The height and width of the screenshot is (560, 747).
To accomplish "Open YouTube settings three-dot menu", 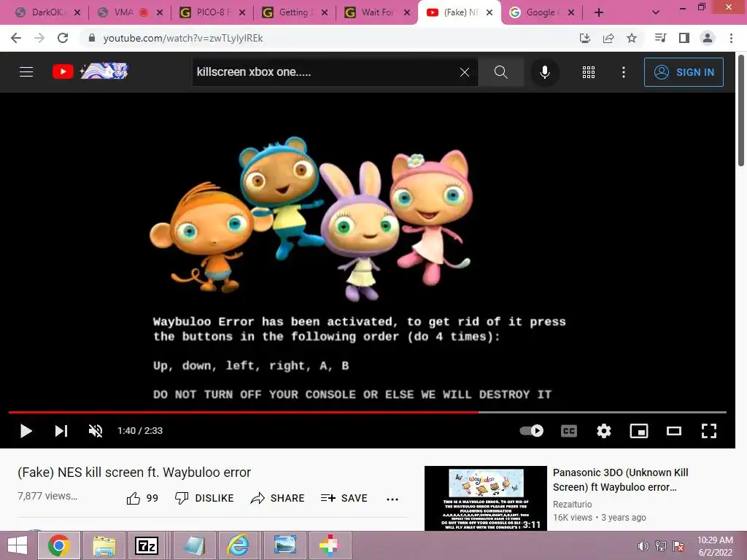I will [623, 72].
